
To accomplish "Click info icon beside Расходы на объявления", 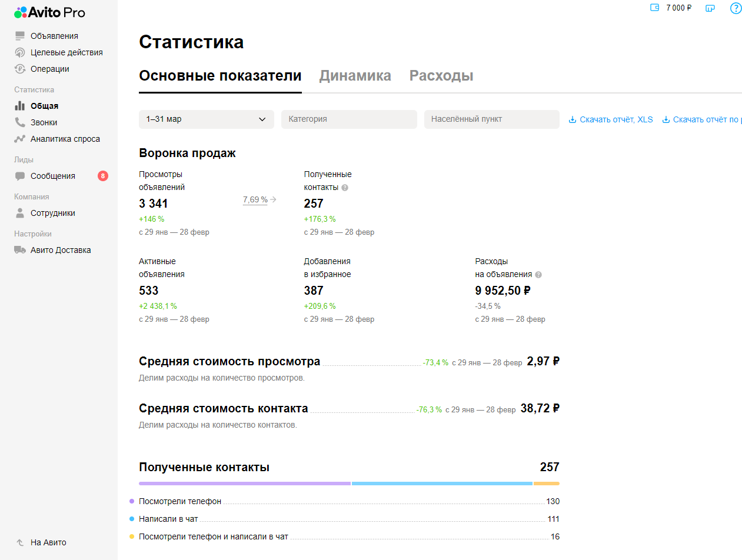I will pos(538,275).
